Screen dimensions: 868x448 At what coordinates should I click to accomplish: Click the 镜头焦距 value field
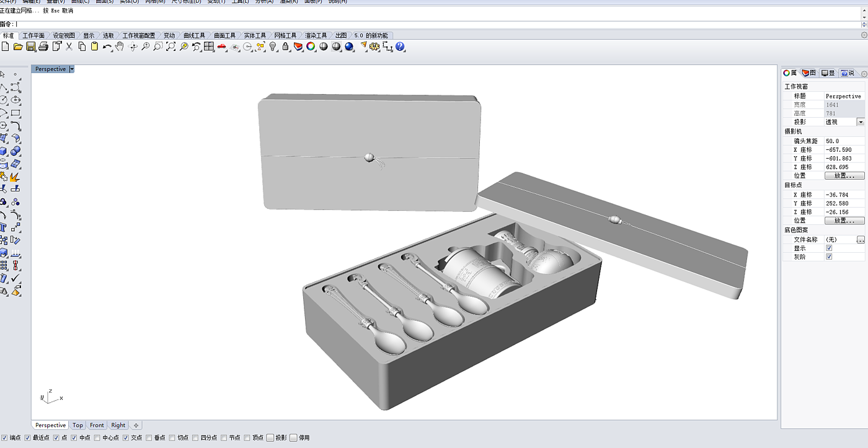click(844, 141)
